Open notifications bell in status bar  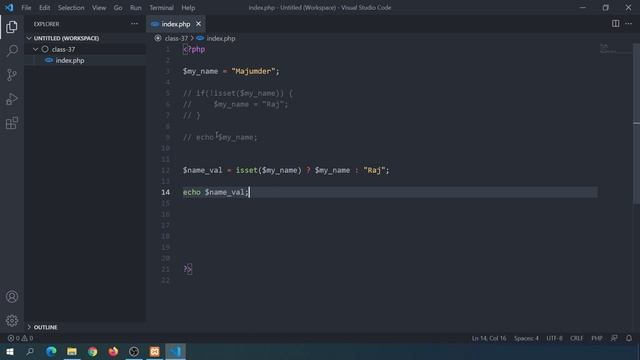click(x=629, y=338)
